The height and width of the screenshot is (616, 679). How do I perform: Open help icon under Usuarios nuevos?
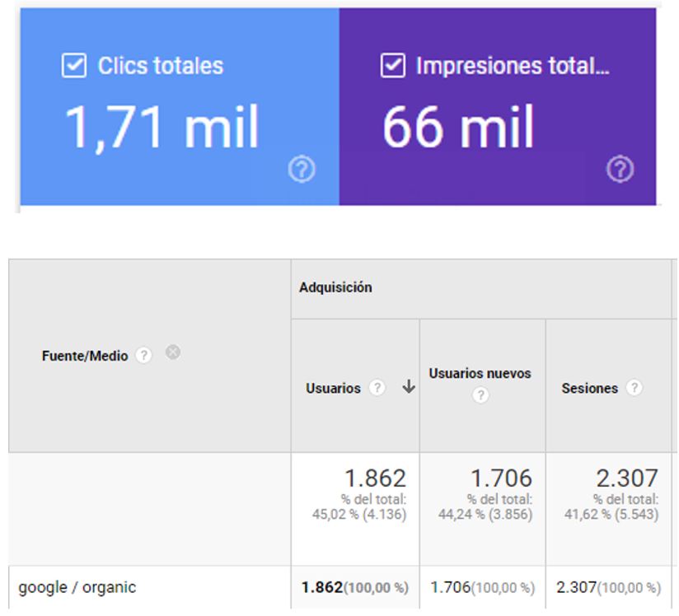point(480,395)
